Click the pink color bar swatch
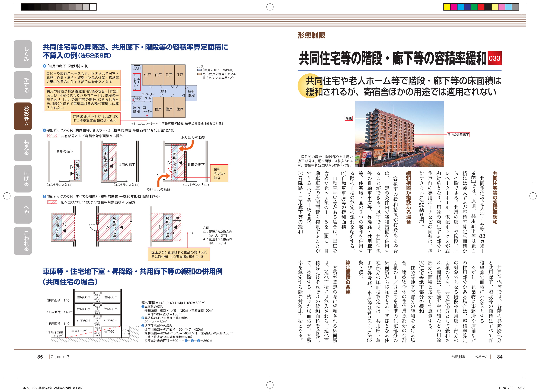Screen dimensions: 540x392 502,7
